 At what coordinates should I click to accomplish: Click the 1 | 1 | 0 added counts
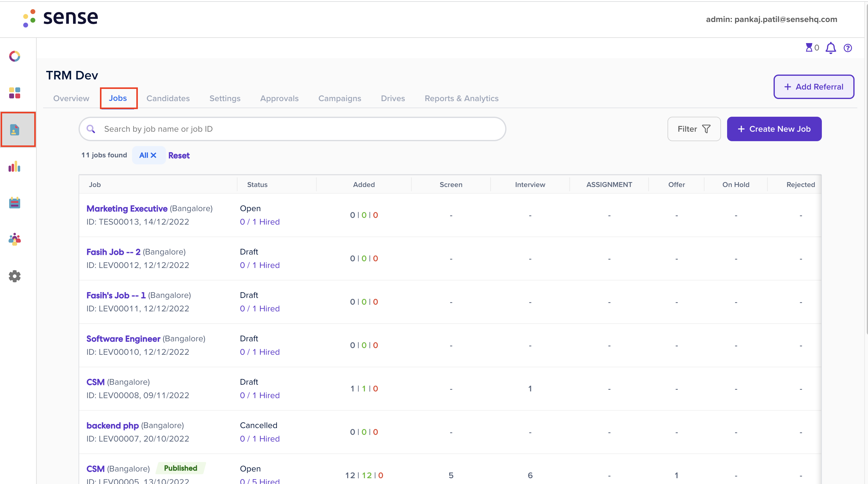(x=364, y=389)
